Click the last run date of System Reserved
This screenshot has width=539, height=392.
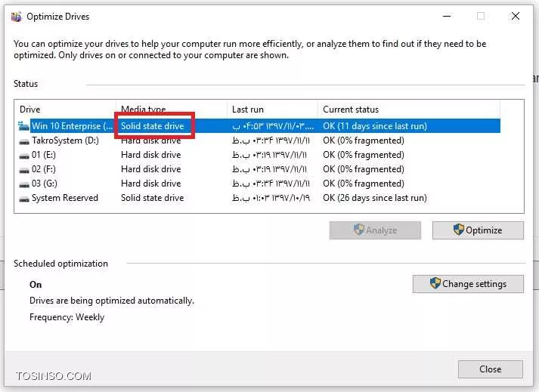coord(271,198)
